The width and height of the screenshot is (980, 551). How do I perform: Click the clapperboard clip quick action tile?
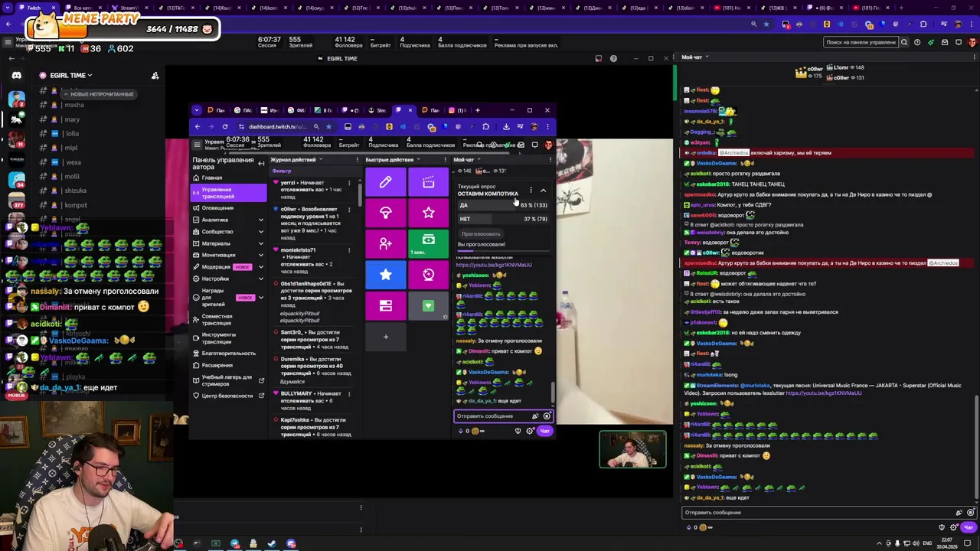(428, 182)
